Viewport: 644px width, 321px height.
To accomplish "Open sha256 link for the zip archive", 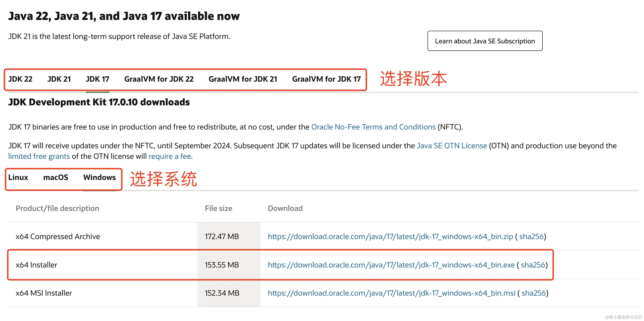I will tap(531, 237).
